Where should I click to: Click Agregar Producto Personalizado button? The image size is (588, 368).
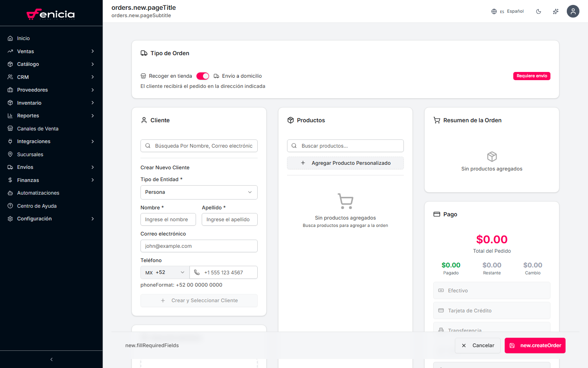pyautogui.click(x=345, y=163)
